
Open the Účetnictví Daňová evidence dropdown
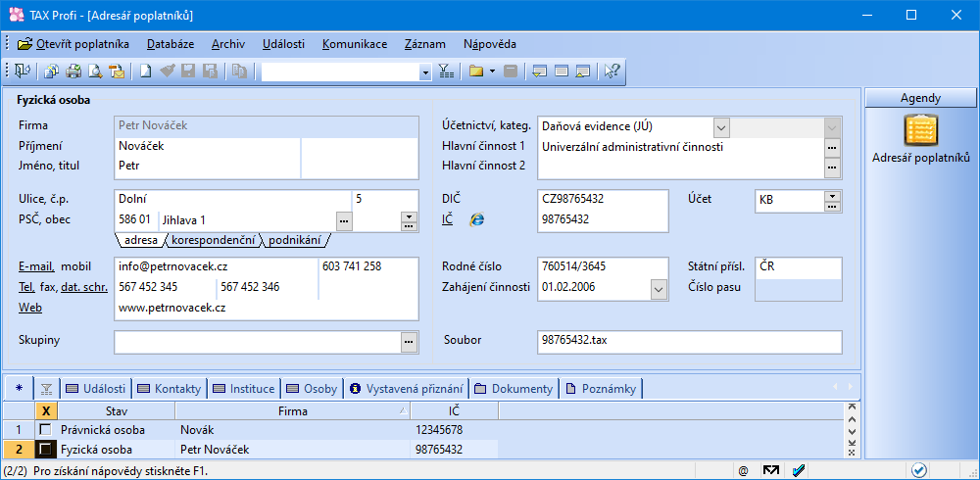pos(721,127)
